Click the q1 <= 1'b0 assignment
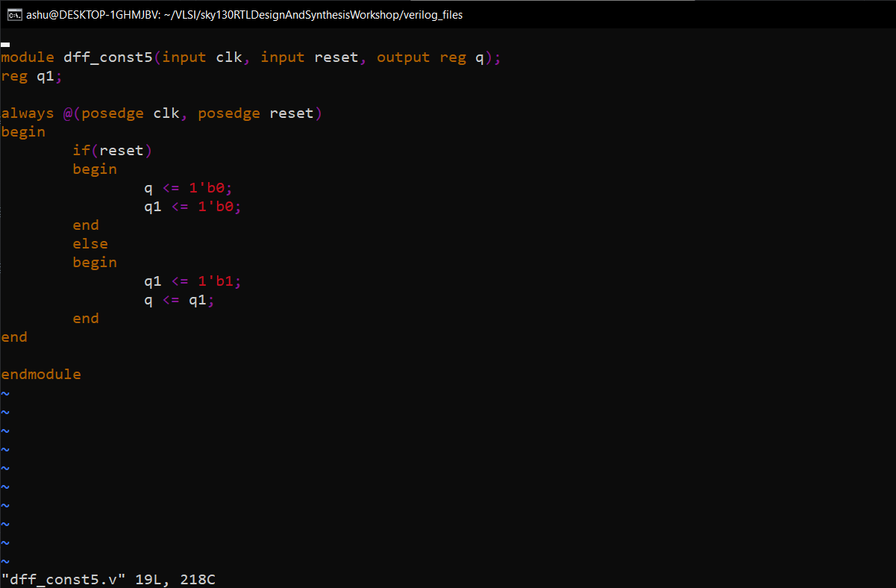This screenshot has height=588, width=896. coord(191,206)
